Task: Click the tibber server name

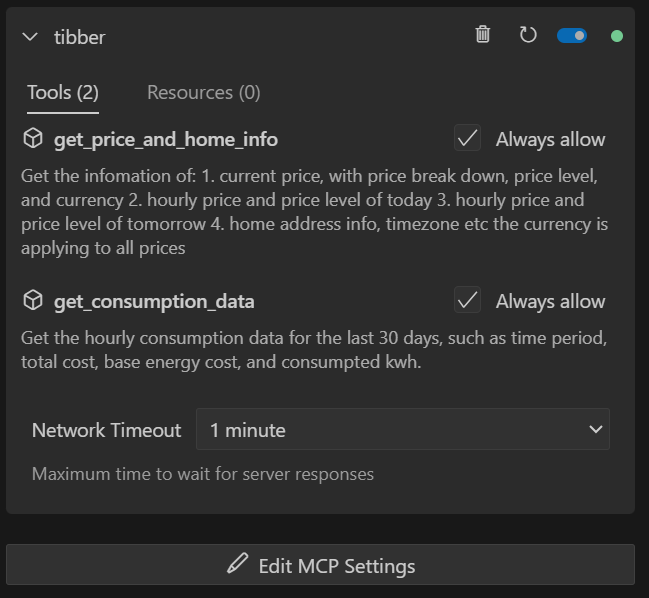Action: 79,37
